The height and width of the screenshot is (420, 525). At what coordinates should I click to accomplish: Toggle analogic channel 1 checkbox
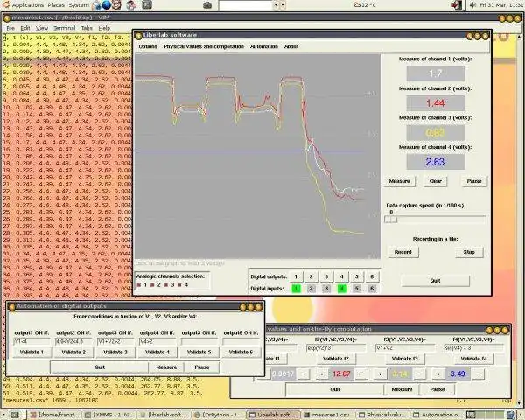pos(138,285)
